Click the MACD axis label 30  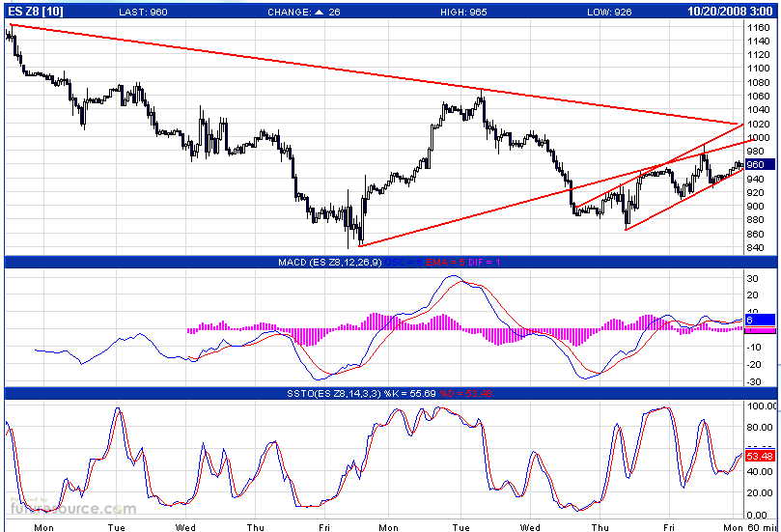coord(752,278)
